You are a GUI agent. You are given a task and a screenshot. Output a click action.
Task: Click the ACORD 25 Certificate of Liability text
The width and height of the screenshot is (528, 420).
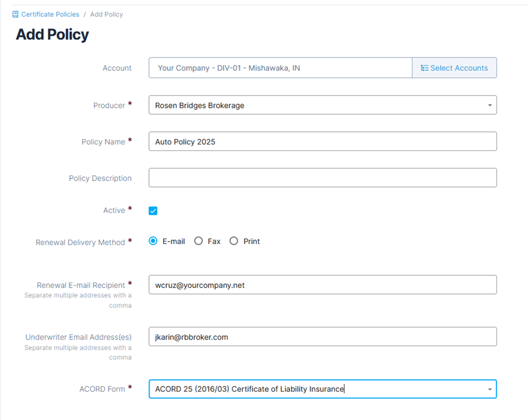(x=249, y=389)
